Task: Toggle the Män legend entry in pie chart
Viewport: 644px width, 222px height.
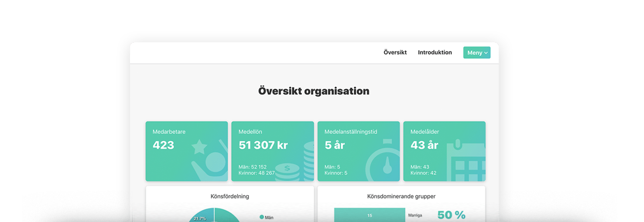Action: [x=267, y=217]
